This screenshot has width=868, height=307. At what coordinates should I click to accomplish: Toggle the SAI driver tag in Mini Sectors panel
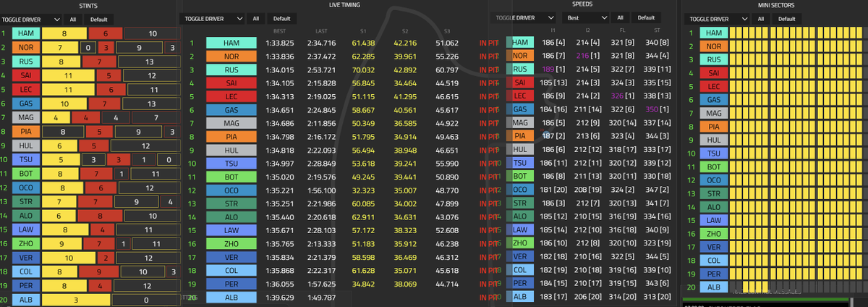click(x=713, y=73)
